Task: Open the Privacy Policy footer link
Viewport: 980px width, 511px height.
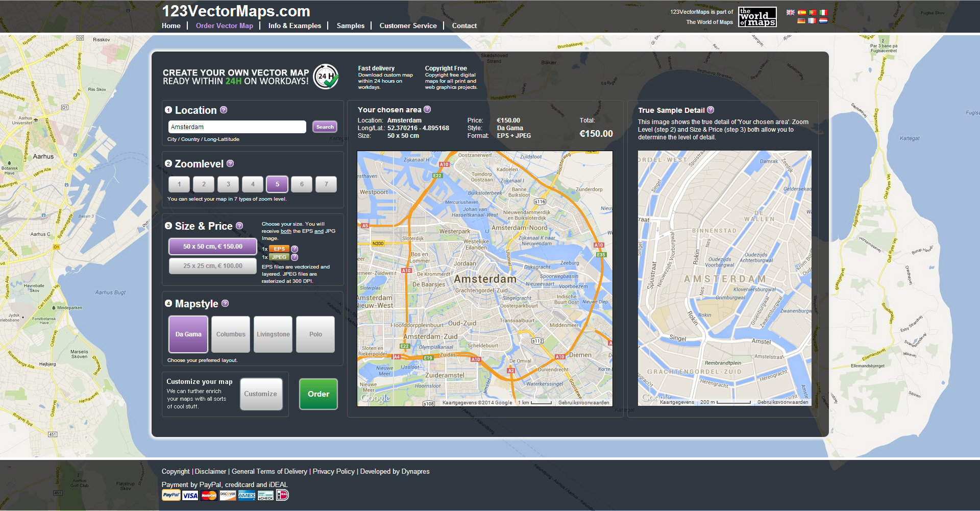Action: pos(334,471)
